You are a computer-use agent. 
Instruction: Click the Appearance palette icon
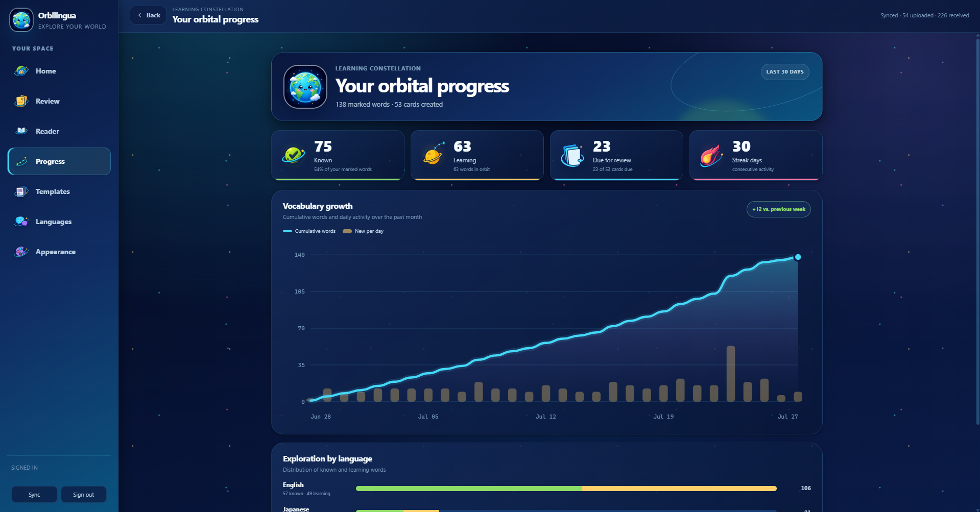pos(21,252)
